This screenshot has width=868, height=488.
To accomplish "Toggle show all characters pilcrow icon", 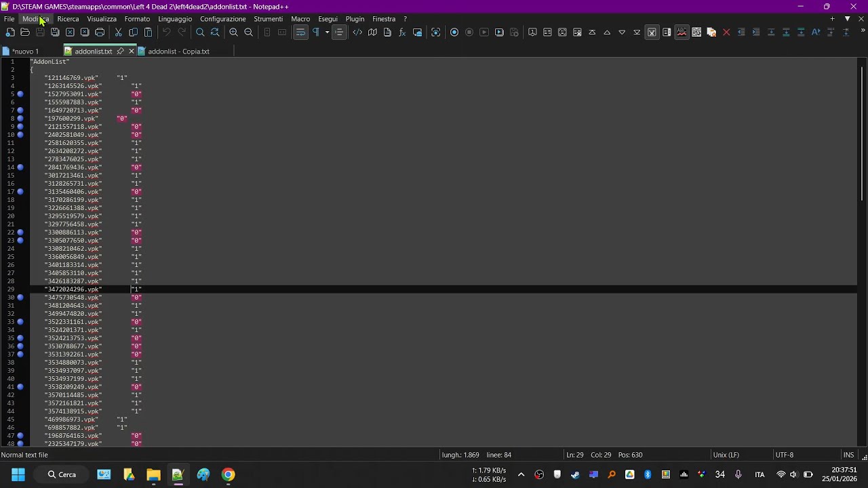I will point(315,32).
